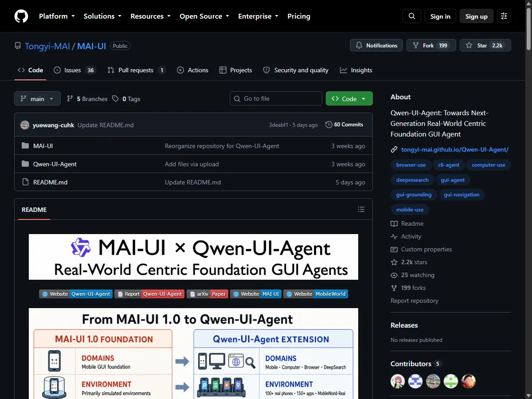
Task: Select the computer-use topic tag
Action: (489, 165)
